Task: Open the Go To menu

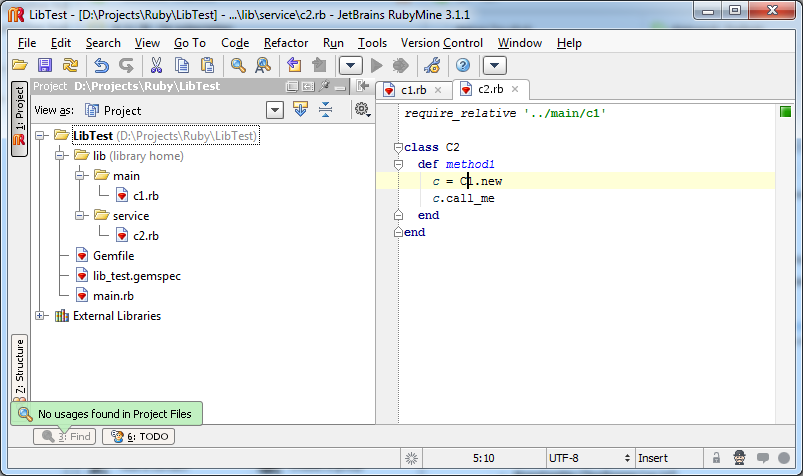Action: coord(189,43)
